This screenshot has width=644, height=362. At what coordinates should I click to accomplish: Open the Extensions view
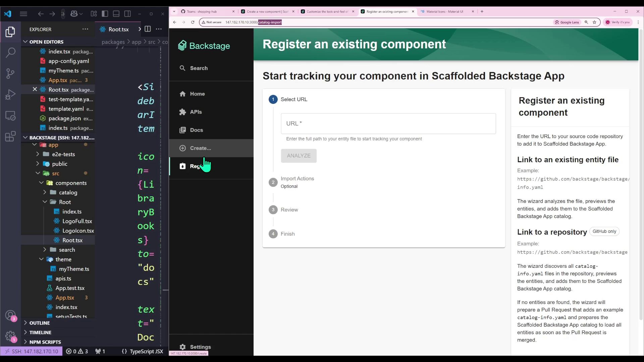10,136
